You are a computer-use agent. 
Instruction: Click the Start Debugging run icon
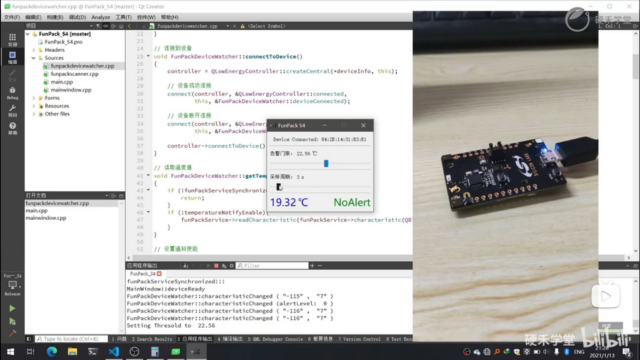click(12, 321)
